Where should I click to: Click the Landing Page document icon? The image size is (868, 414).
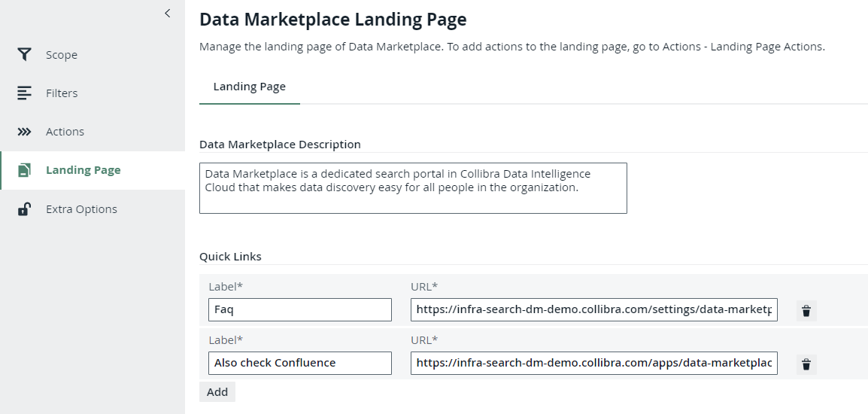click(x=25, y=170)
